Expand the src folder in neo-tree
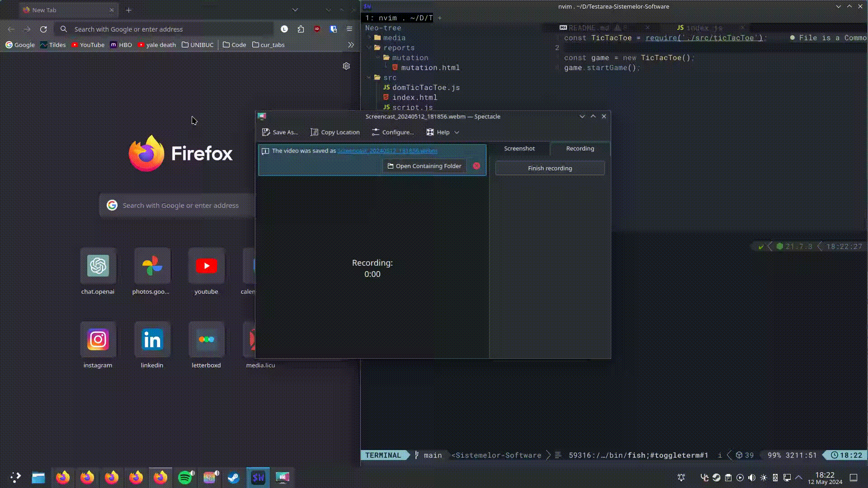Image resolution: width=868 pixels, height=488 pixels. (x=389, y=77)
